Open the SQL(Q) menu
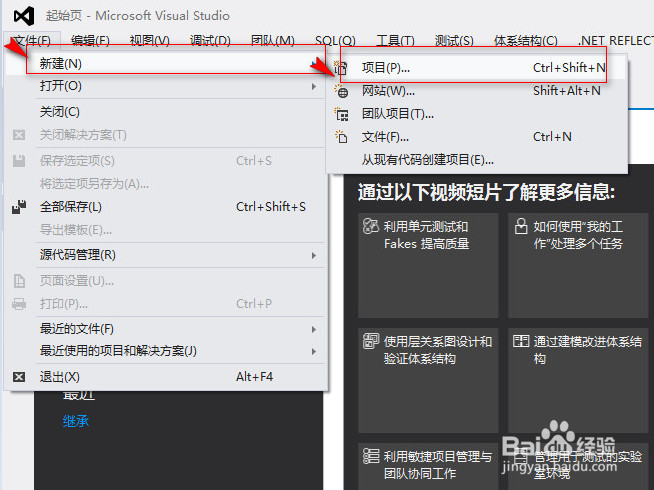This screenshot has height=490, width=654. tap(335, 40)
